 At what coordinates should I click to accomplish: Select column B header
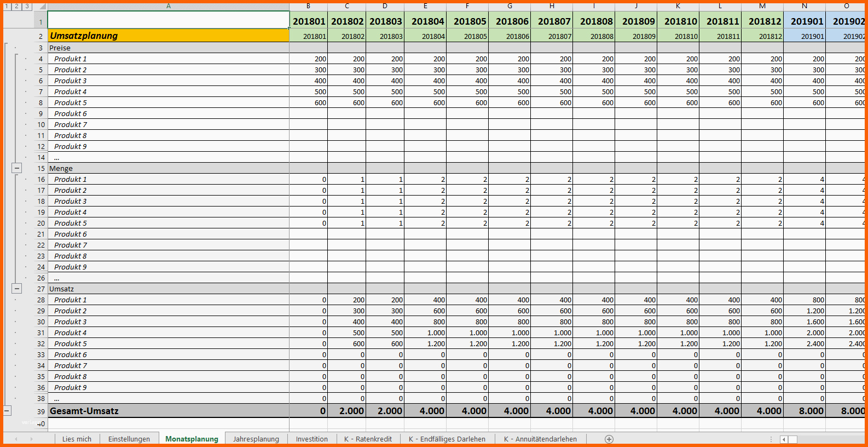(x=309, y=7)
